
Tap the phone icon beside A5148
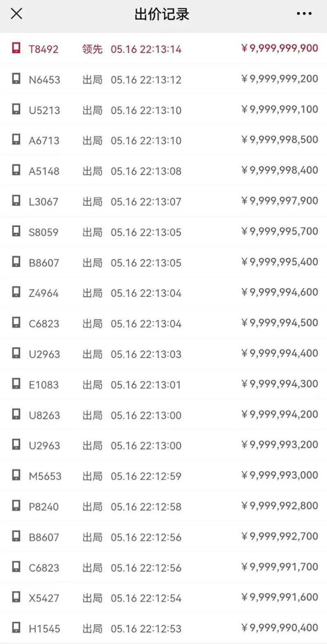click(x=16, y=170)
